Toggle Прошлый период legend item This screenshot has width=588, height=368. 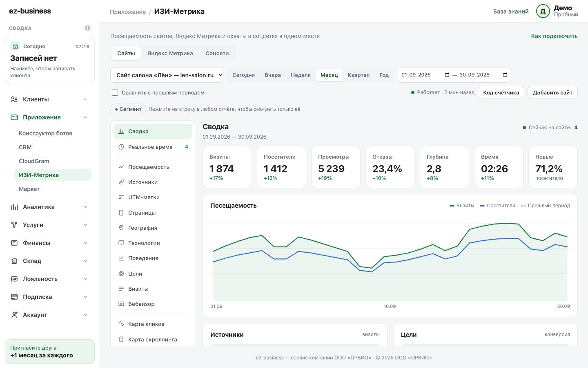pyautogui.click(x=546, y=206)
